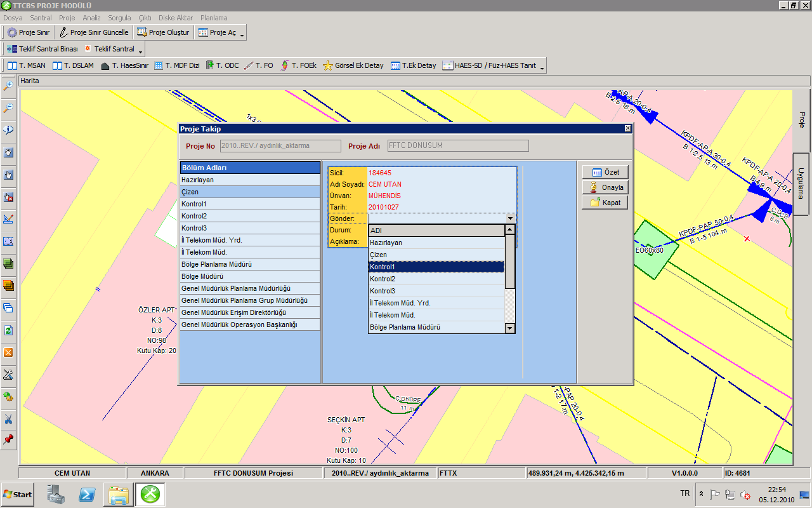Click the clear selection tool icon
The image size is (812, 508).
8,197
